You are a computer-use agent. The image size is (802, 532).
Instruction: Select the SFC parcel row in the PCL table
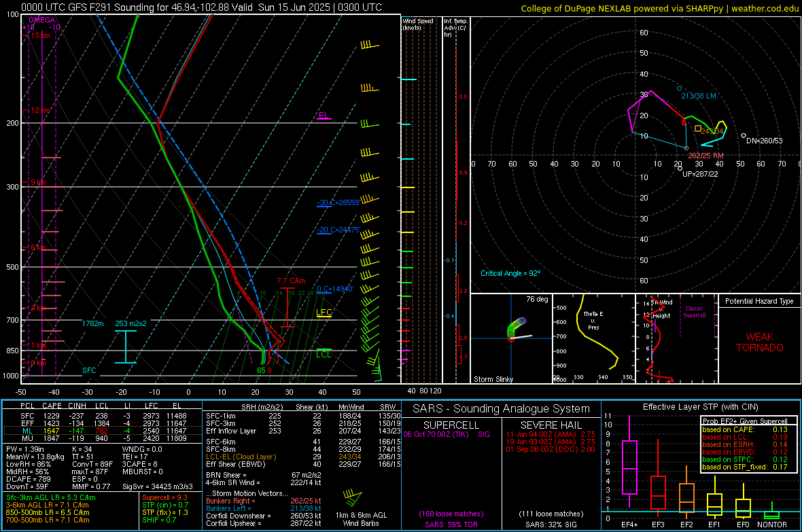103,416
